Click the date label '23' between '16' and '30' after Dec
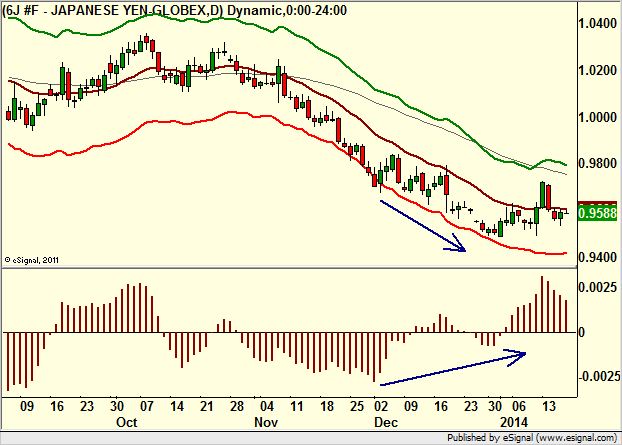 471,407
